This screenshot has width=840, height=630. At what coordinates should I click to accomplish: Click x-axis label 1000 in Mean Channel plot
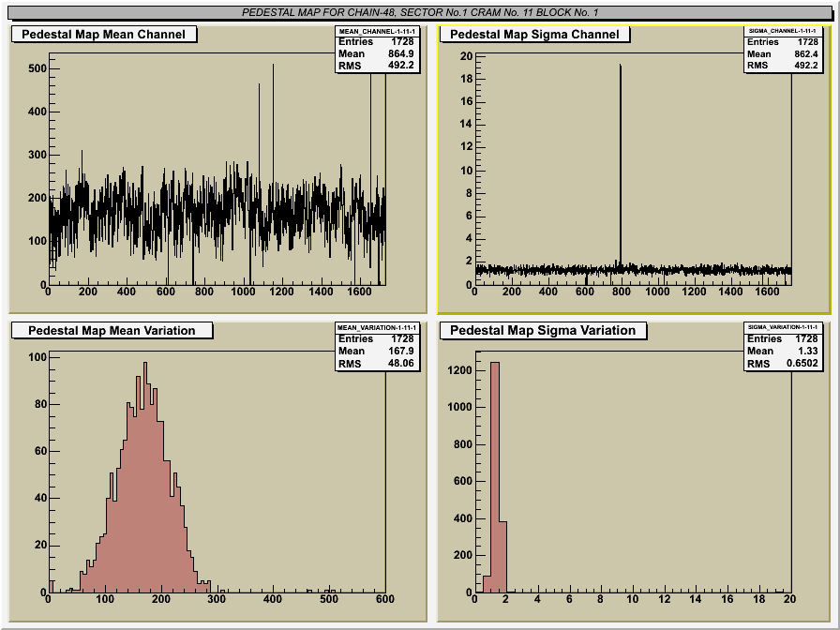(x=243, y=292)
